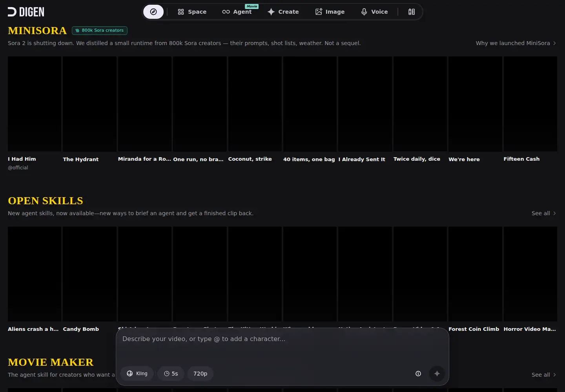Open the 40 items, one bag thumbnail

click(310, 104)
